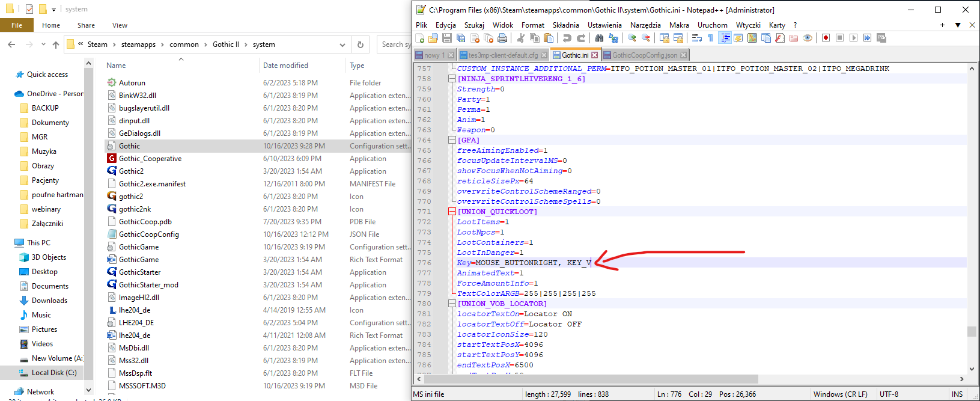Open the Plik menu
Viewport: 980px width, 401px height.
422,25
